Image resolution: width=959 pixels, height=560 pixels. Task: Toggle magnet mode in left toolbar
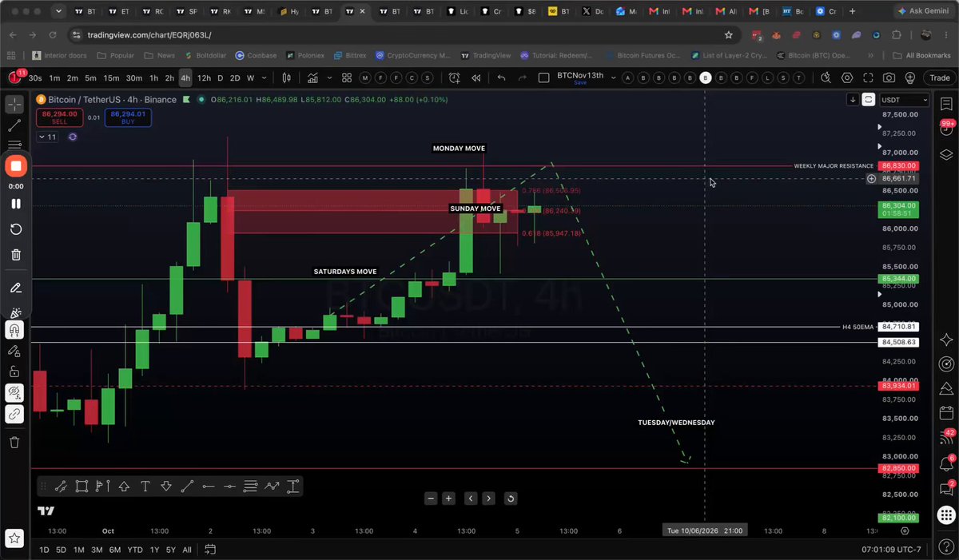tap(15, 330)
